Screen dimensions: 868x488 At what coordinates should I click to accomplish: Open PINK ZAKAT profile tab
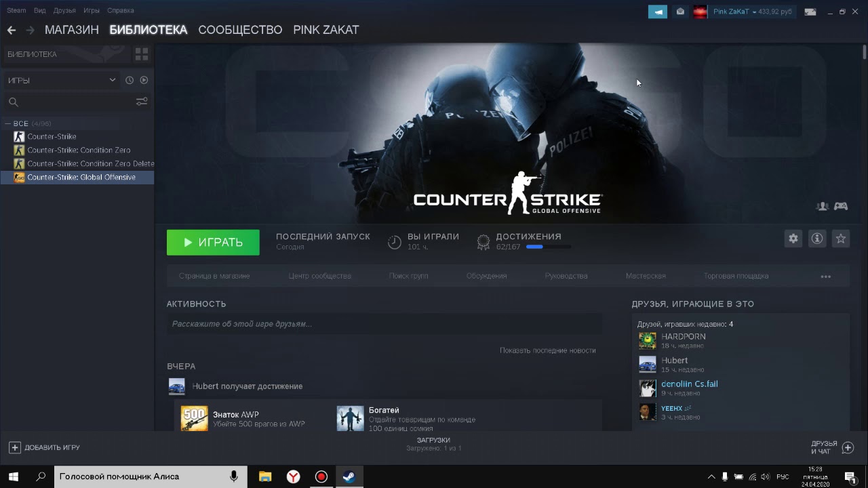click(x=326, y=30)
